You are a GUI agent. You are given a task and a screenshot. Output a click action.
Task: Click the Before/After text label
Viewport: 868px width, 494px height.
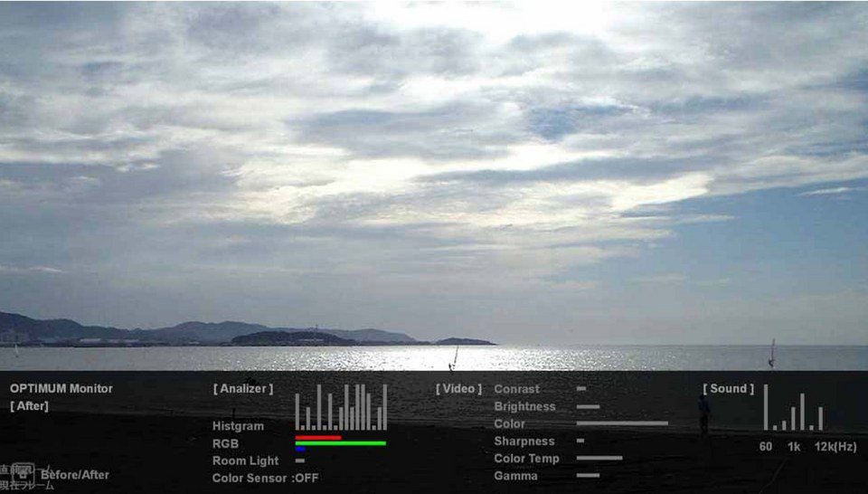coord(75,475)
